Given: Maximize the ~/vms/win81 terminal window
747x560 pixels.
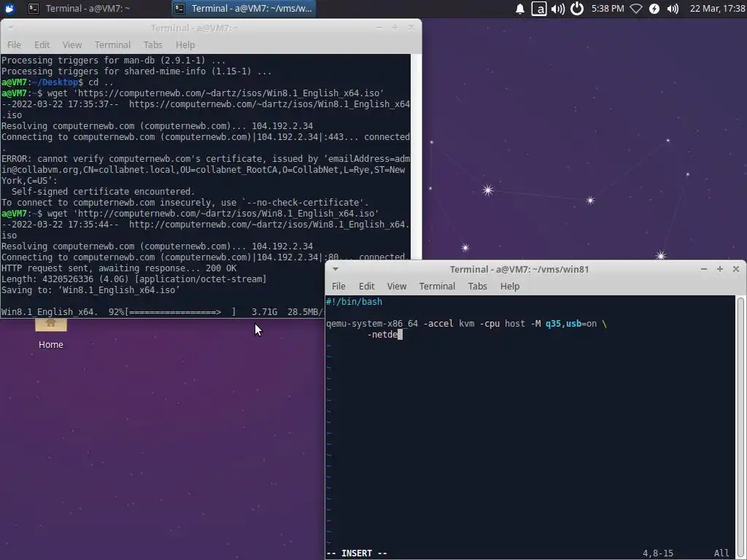Looking at the screenshot, I should tap(720, 269).
